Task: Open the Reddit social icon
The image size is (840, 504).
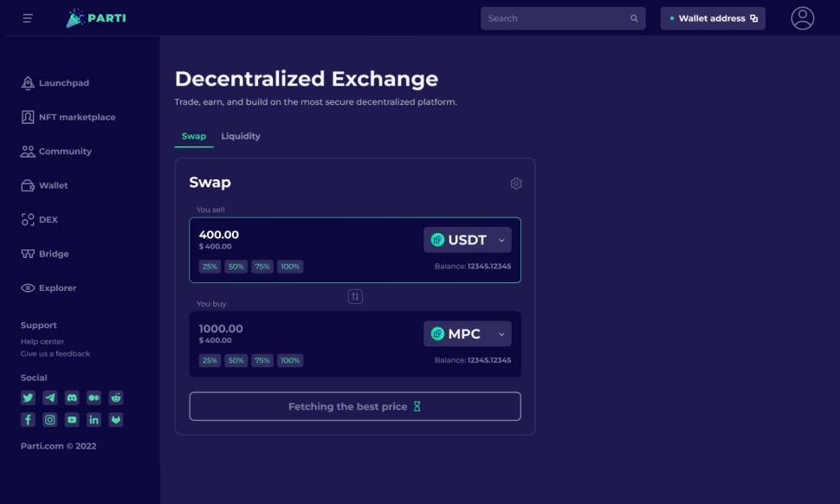Action: click(x=116, y=397)
